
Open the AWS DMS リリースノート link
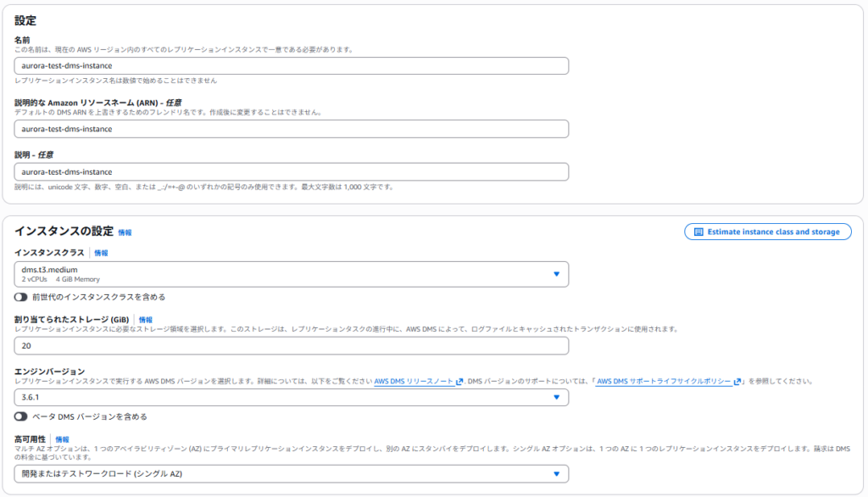(x=414, y=382)
